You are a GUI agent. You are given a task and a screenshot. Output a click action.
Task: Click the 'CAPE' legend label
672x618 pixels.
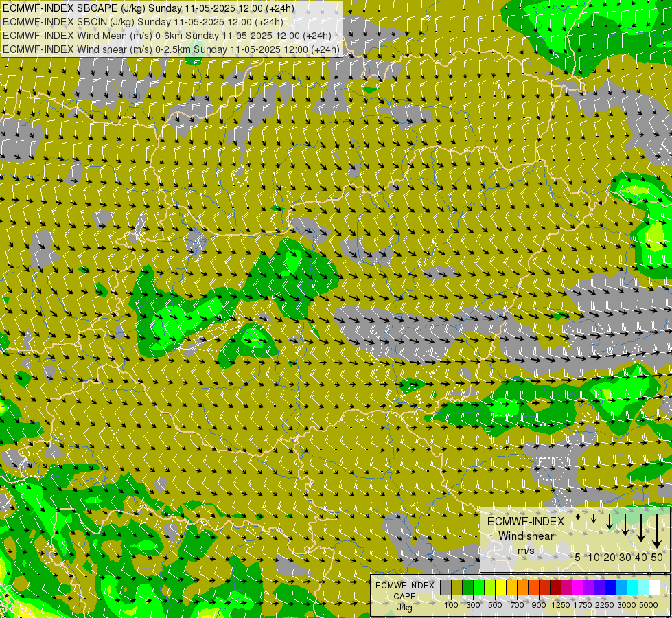click(x=404, y=597)
